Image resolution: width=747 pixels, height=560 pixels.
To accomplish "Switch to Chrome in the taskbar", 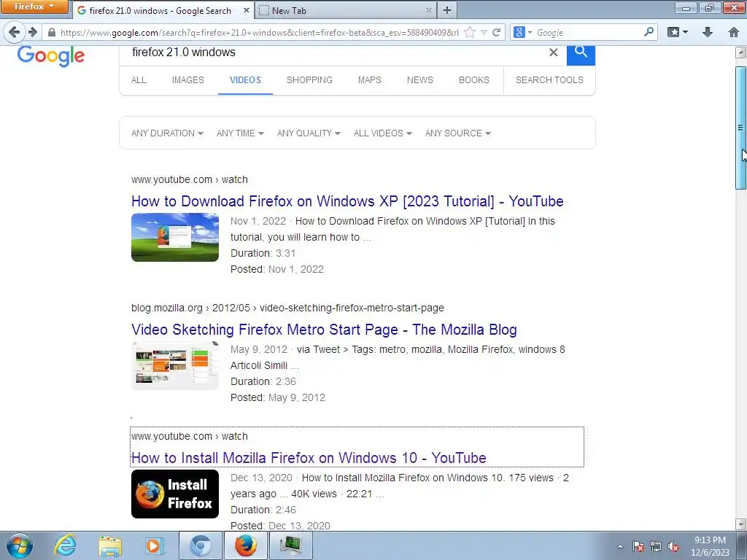I will tap(200, 545).
